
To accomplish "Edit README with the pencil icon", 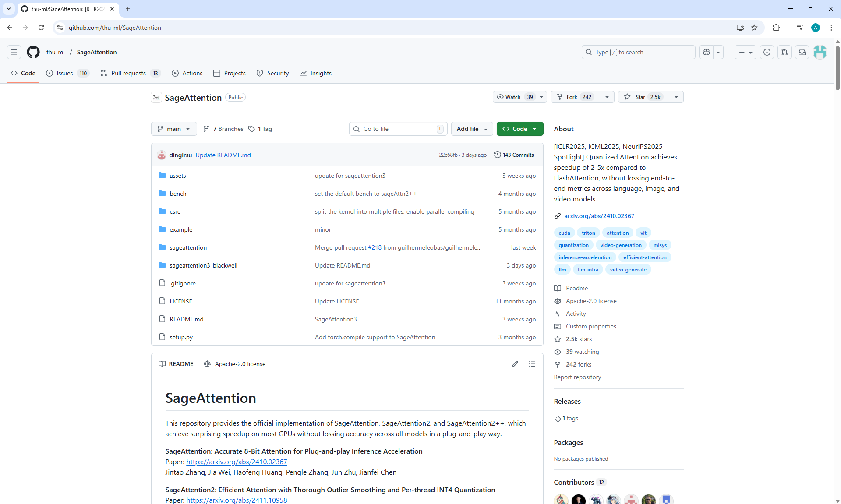I will pyautogui.click(x=515, y=364).
